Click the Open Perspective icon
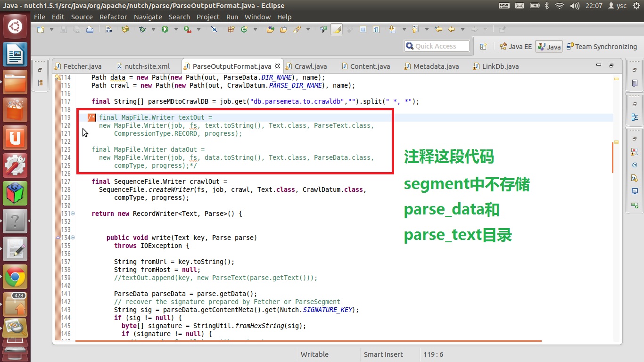The image size is (644, 362). tap(483, 46)
